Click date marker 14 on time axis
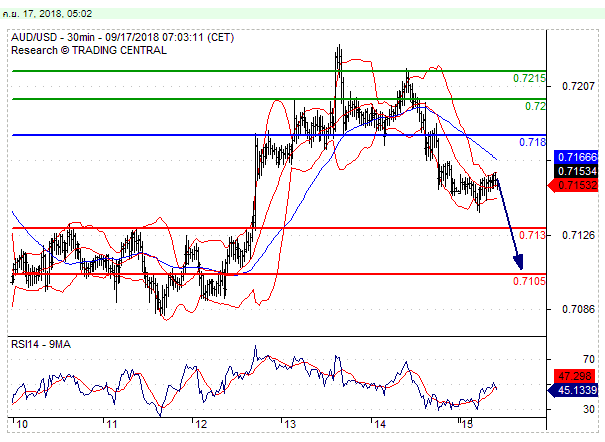605x442 pixels. 380,425
